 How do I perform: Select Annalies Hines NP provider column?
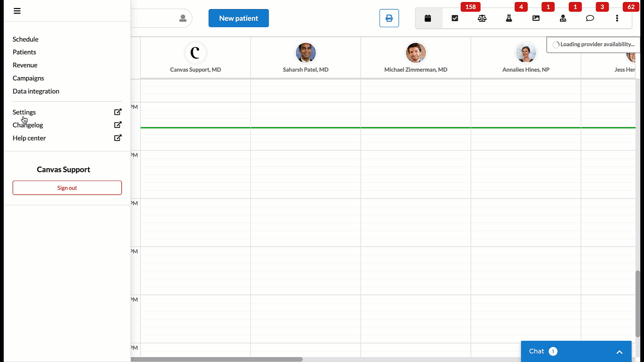[526, 57]
